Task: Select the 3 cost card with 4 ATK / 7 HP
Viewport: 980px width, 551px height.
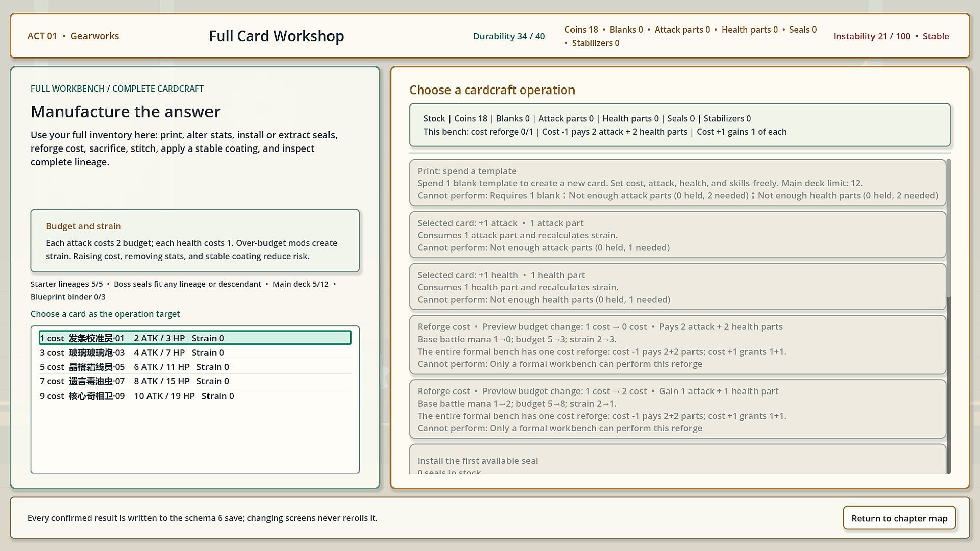Action: click(x=195, y=353)
